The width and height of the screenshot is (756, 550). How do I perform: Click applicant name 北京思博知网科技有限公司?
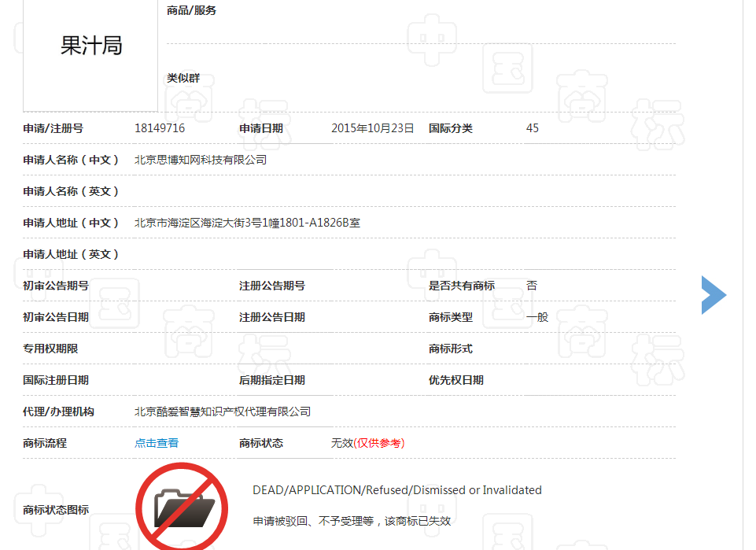coord(199,159)
